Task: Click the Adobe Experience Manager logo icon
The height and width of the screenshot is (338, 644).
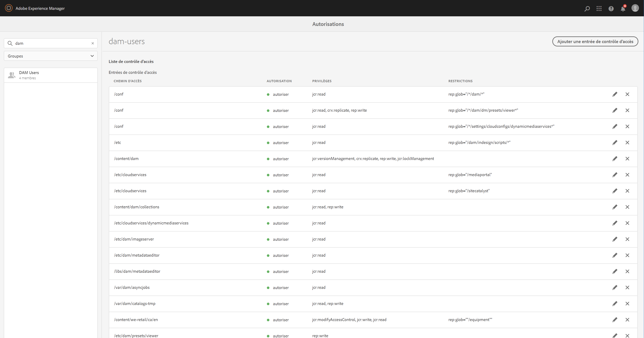Action: point(9,8)
